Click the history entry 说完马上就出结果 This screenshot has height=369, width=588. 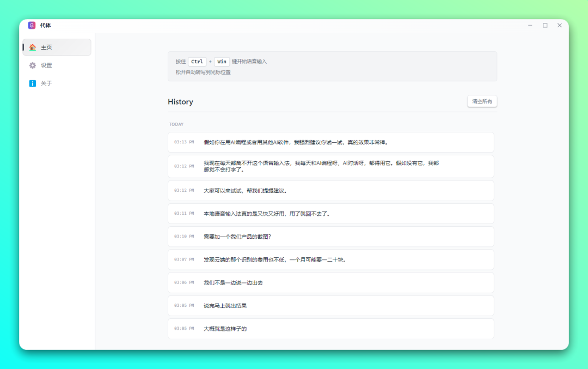330,306
